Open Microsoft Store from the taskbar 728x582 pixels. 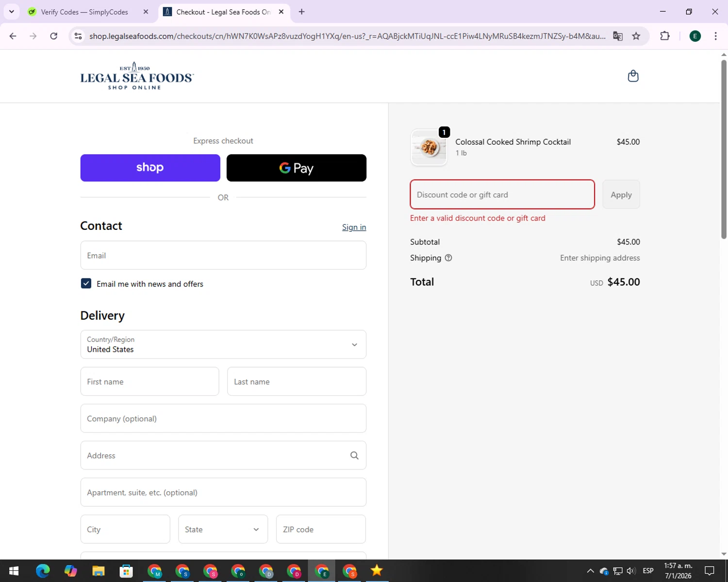pos(126,571)
